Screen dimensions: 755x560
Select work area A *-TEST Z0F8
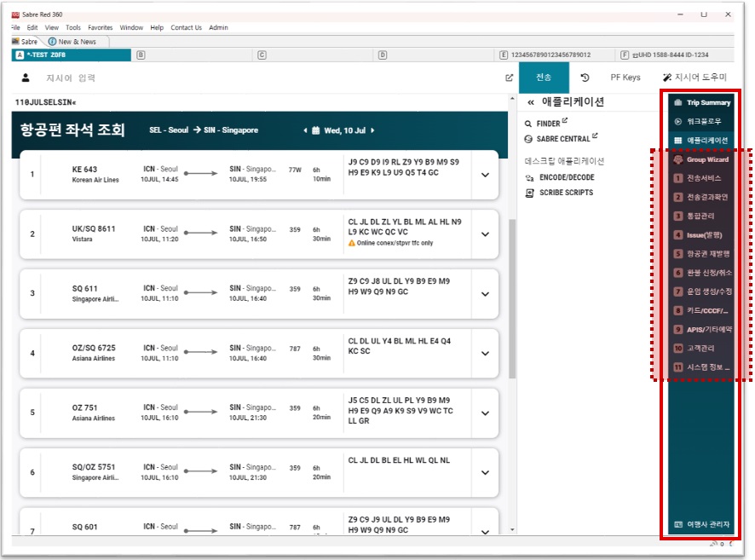point(72,55)
